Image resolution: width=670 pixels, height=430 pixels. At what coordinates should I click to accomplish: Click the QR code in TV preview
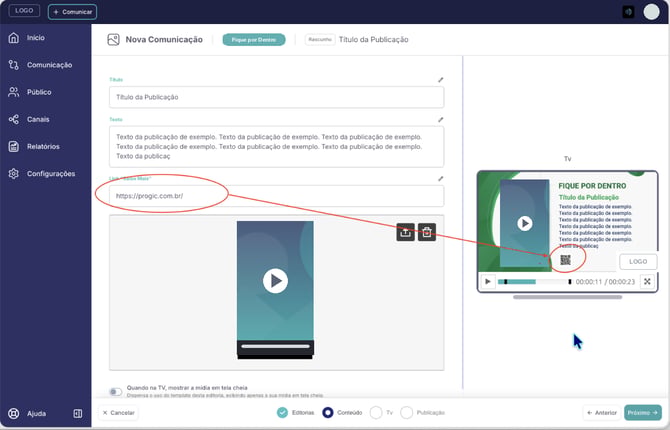[565, 259]
